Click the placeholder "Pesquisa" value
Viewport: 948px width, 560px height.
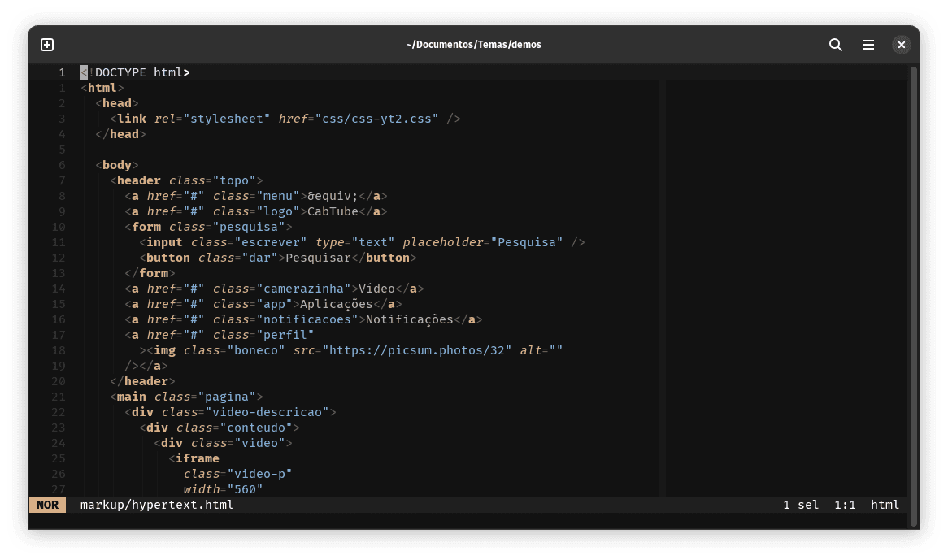pos(527,242)
